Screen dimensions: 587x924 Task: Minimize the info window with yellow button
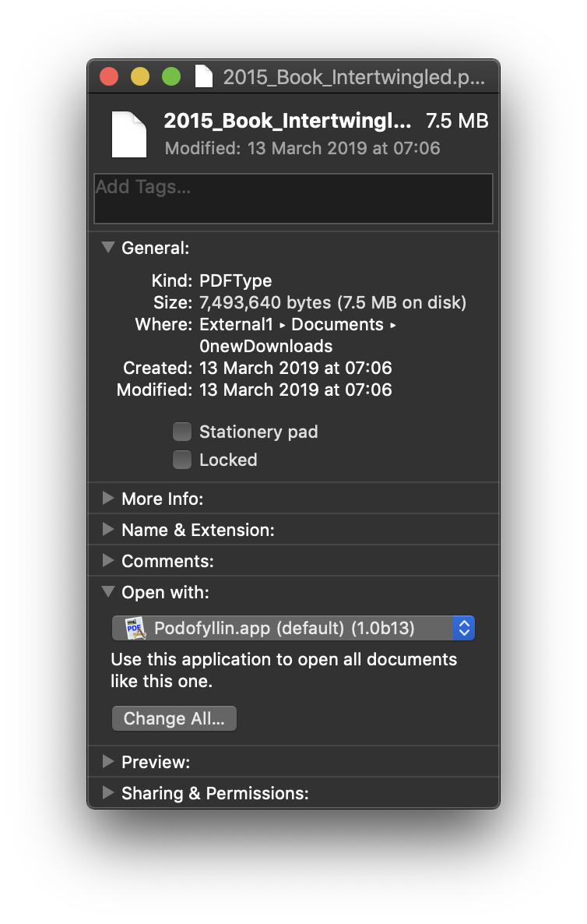[x=140, y=76]
